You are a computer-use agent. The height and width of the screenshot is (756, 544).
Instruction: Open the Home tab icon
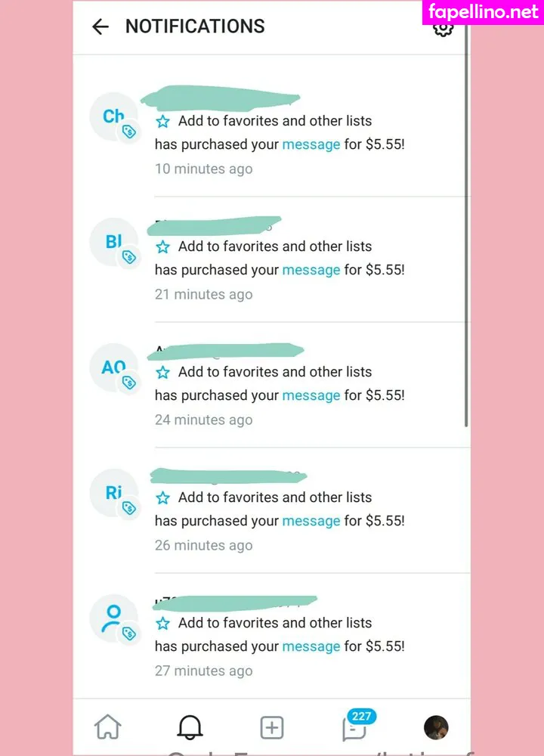108,727
